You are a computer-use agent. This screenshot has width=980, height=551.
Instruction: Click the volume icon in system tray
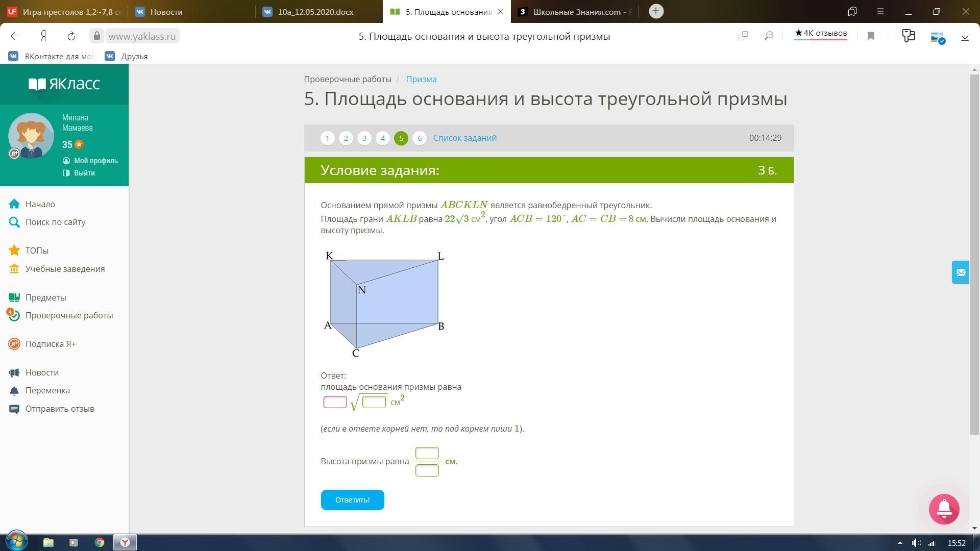pos(916,543)
